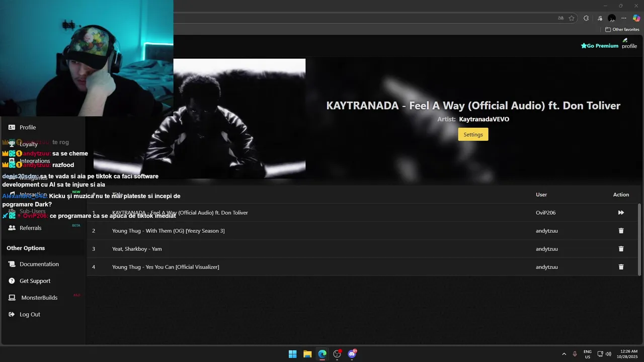644x362 pixels.
Task: Open the Edge browser profile avatar
Action: pyautogui.click(x=612, y=18)
